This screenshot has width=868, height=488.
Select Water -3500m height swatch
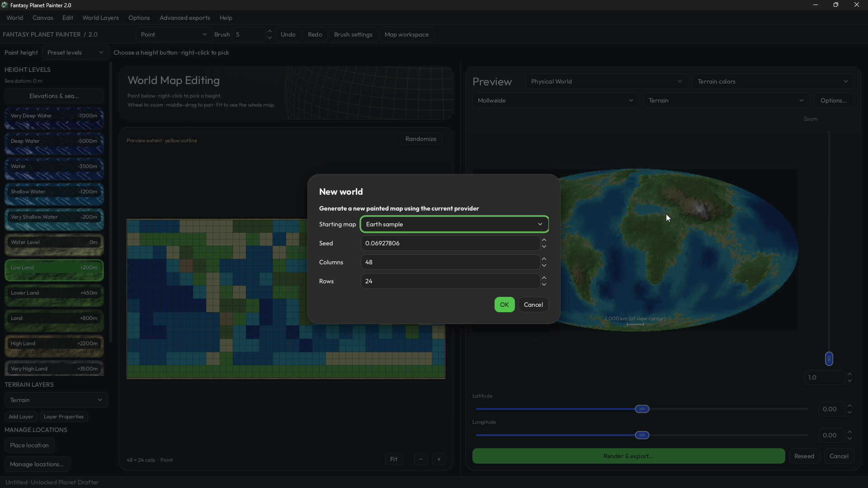tap(54, 169)
